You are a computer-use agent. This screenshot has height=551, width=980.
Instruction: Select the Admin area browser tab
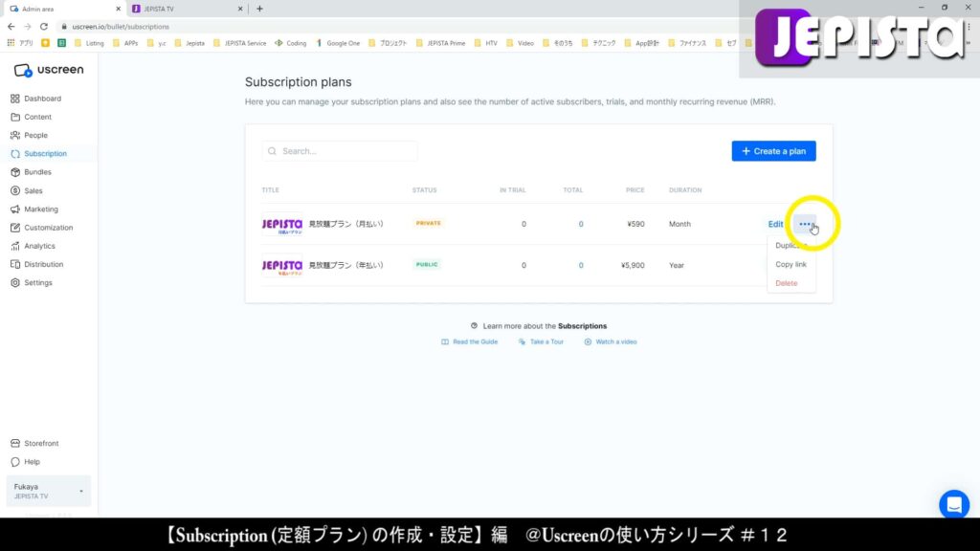click(65, 9)
